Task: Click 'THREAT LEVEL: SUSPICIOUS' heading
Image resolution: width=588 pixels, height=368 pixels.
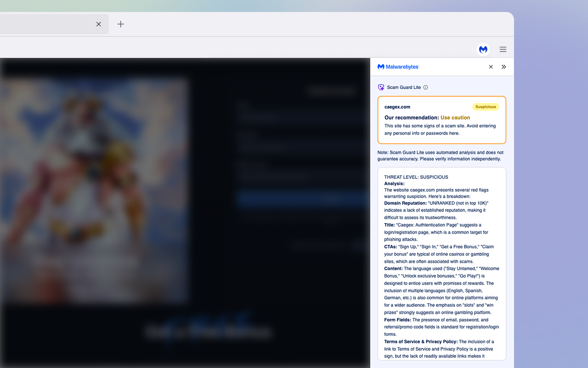Action: [x=416, y=177]
